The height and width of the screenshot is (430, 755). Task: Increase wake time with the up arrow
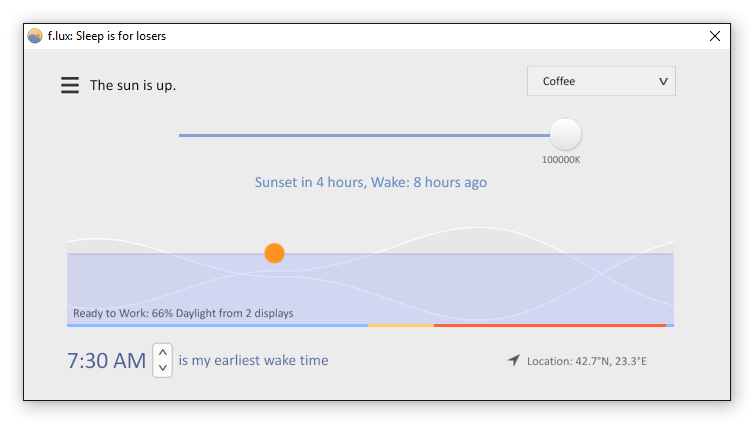tap(163, 352)
